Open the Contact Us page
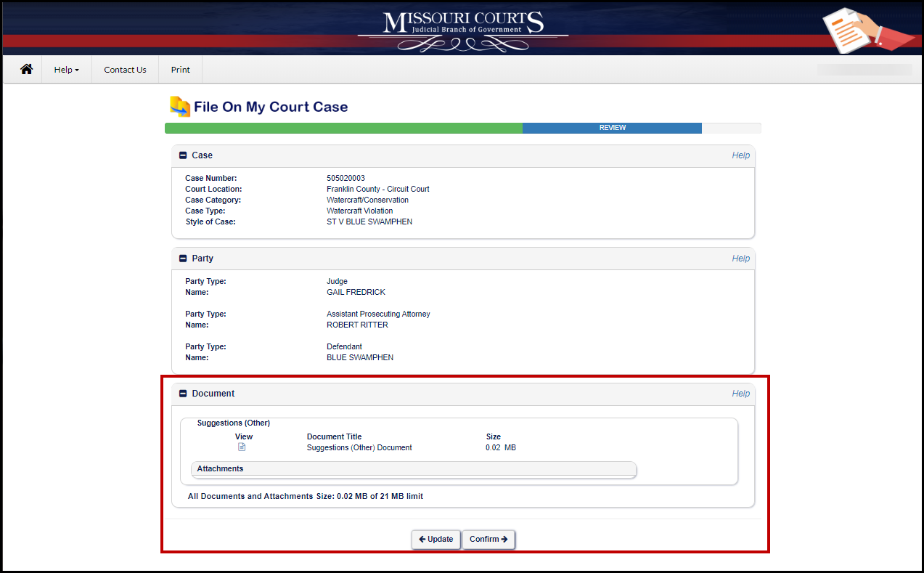 click(125, 70)
